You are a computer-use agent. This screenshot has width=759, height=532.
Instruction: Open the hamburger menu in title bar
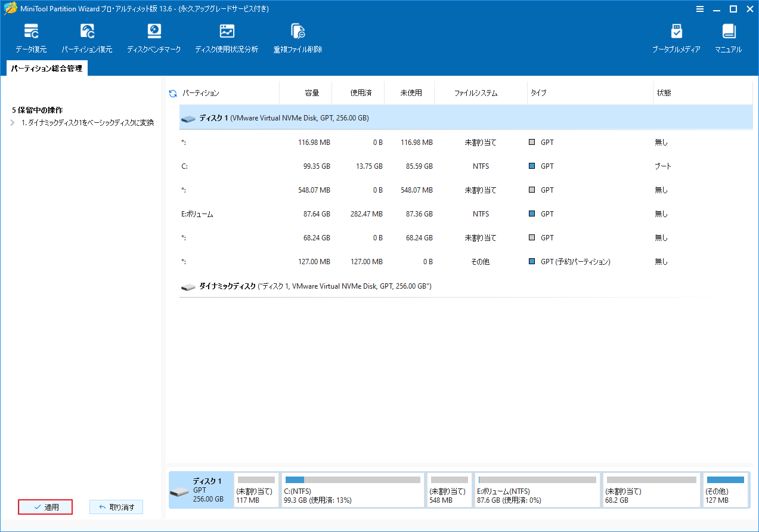click(699, 9)
